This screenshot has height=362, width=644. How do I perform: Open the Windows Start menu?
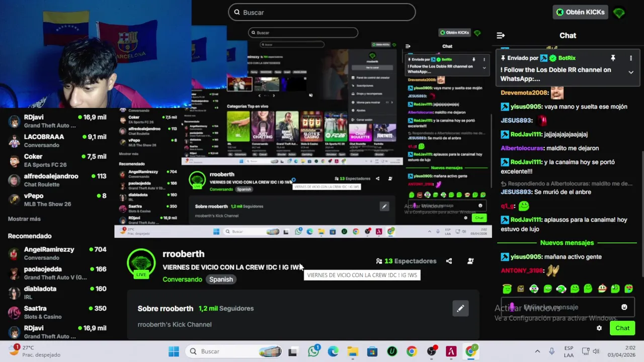coord(174,351)
